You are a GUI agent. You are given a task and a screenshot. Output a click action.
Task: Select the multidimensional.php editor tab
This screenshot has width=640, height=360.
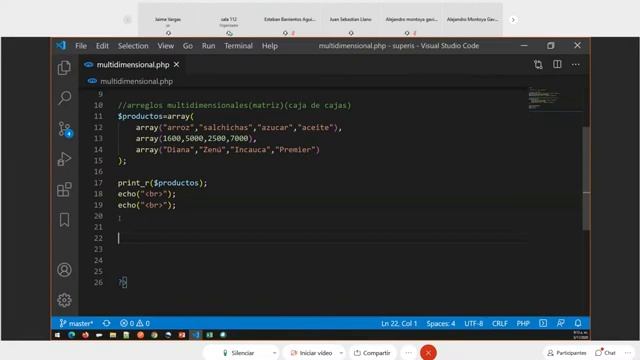point(131,64)
